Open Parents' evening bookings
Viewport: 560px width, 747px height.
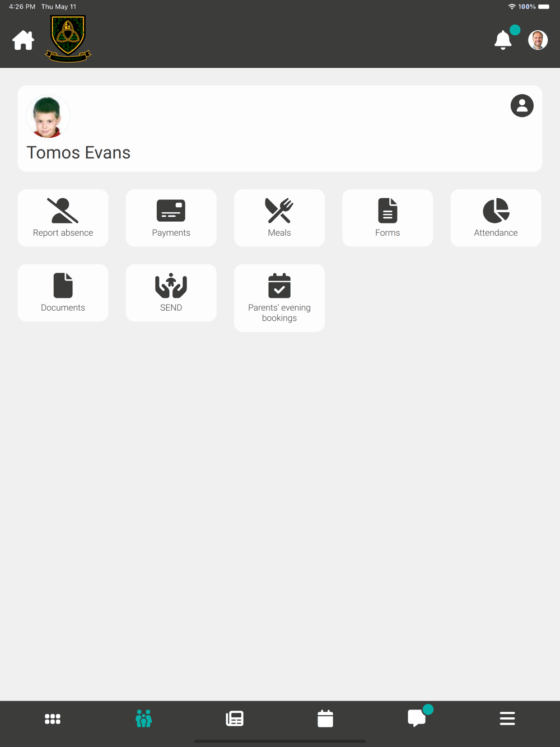(279, 298)
